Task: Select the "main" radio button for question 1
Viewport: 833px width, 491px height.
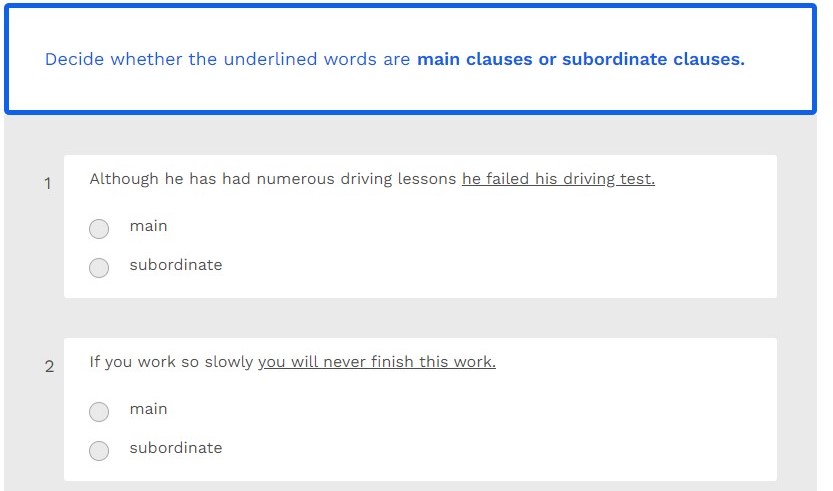Action: pyautogui.click(x=99, y=229)
